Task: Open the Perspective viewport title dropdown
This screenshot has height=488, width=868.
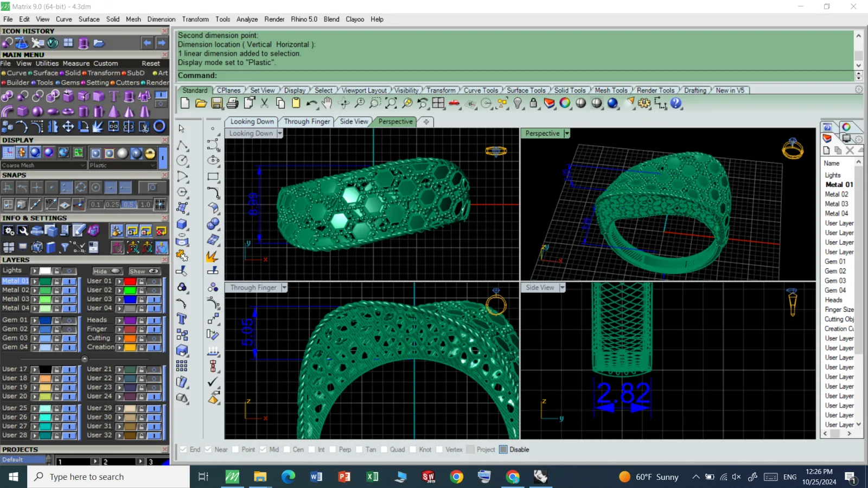Action: [x=567, y=133]
